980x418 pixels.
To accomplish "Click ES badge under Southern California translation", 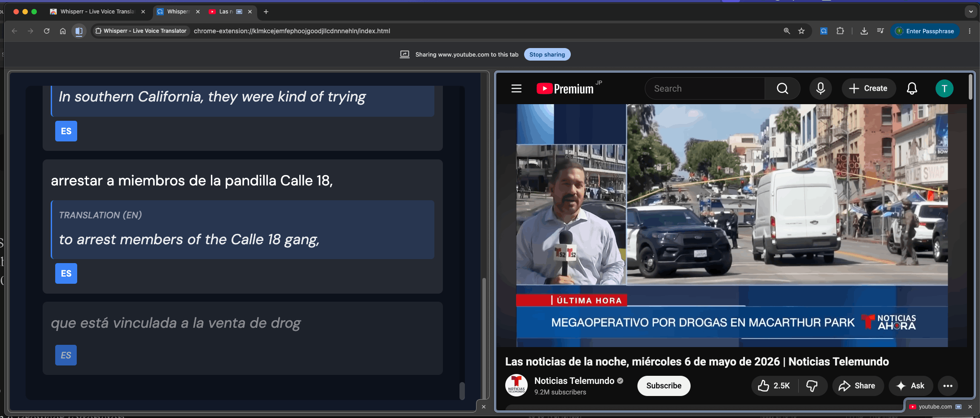I will (x=66, y=131).
